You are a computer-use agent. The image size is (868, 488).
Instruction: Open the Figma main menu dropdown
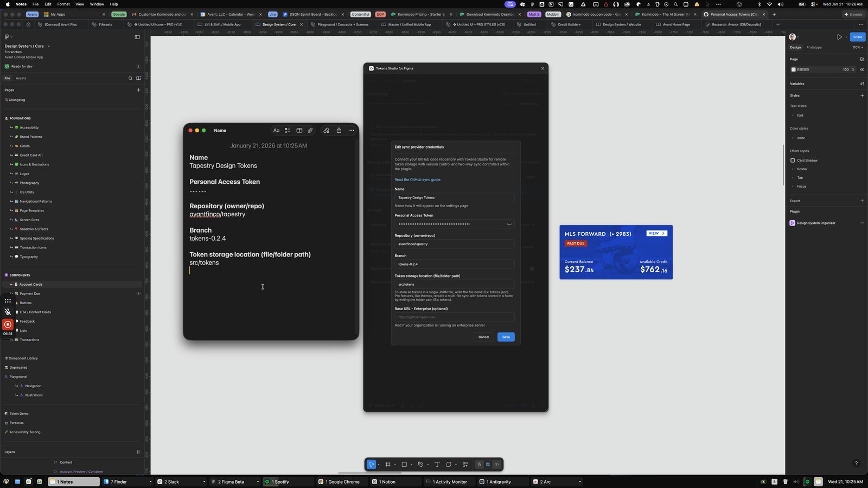click(x=8, y=37)
